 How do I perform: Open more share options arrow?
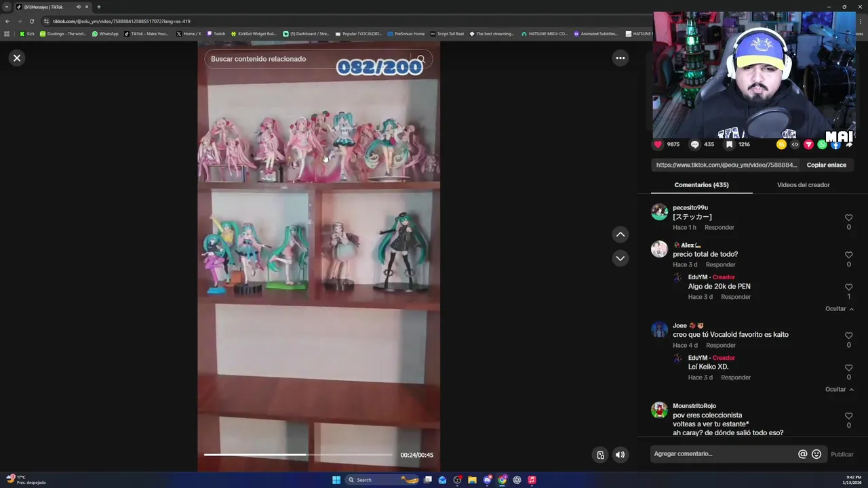pyautogui.click(x=849, y=144)
